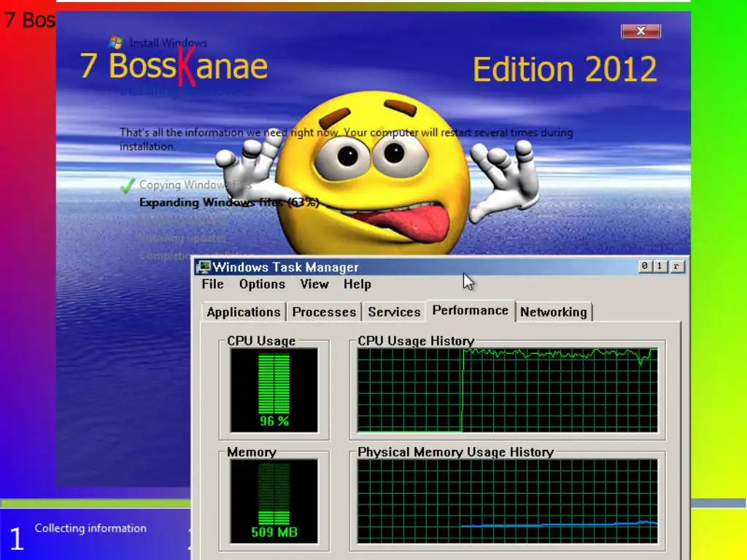
Task: Click the Task Manager title bar icon
Action: 204,267
